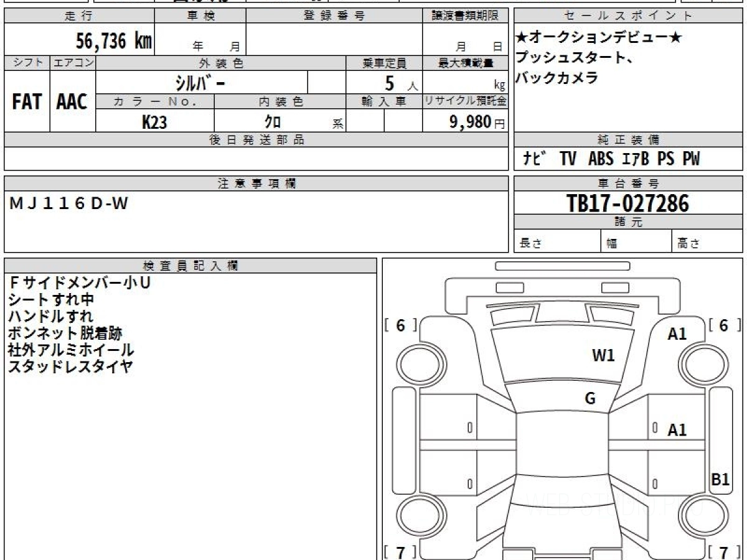The height and width of the screenshot is (560, 747).
Task: Click the 登録番号 header cell
Action: tap(334, 16)
